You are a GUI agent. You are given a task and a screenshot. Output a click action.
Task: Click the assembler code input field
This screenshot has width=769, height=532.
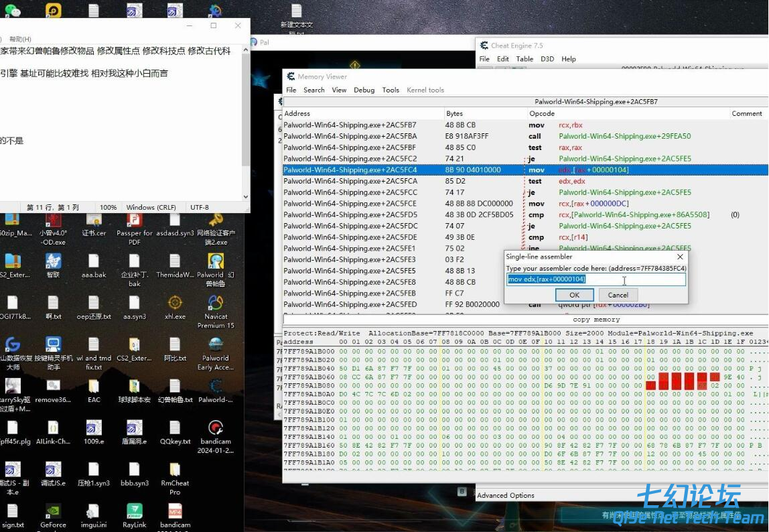click(x=596, y=279)
